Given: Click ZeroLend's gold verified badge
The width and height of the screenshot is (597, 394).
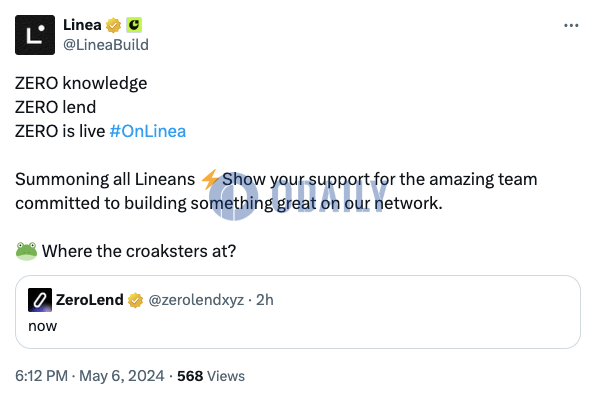Looking at the screenshot, I should point(136,300).
